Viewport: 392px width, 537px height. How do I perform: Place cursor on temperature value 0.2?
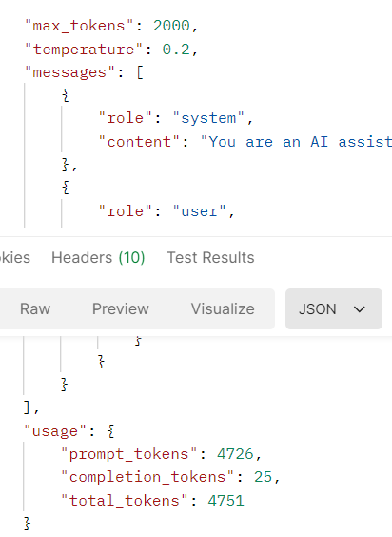click(x=176, y=50)
